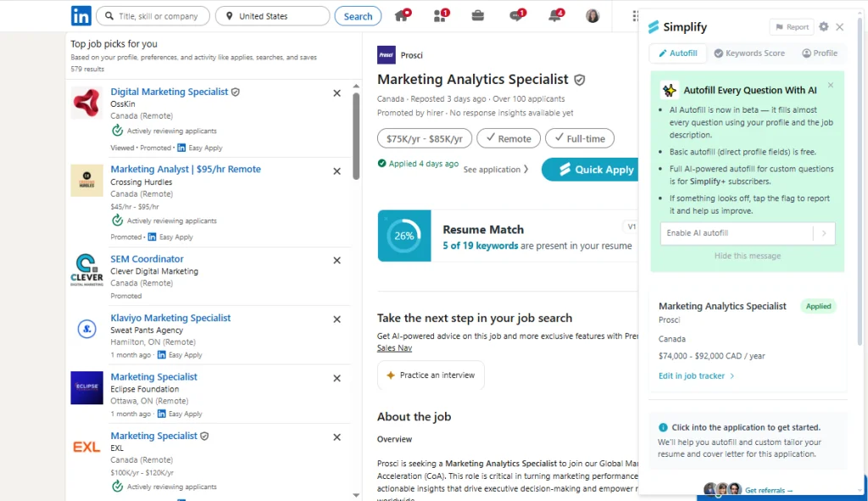Open the LinkedIn home icon
Viewport: 868px width, 501px height.
(402, 14)
